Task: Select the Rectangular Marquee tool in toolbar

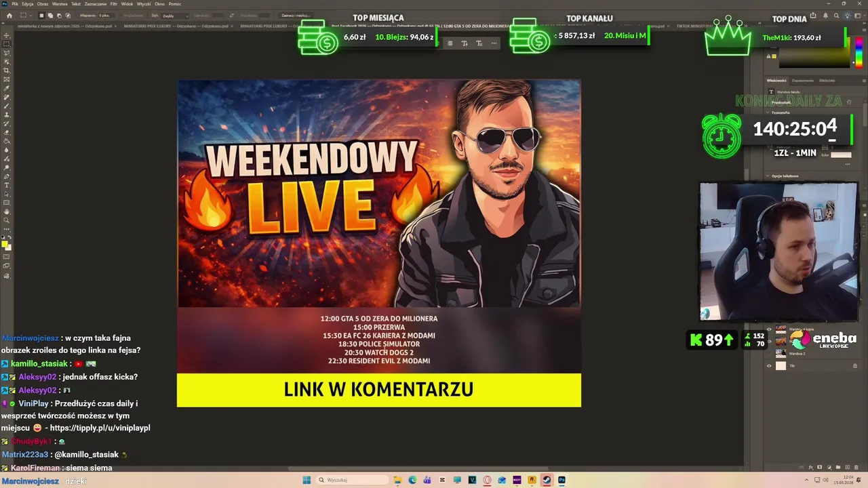Action: [7, 43]
